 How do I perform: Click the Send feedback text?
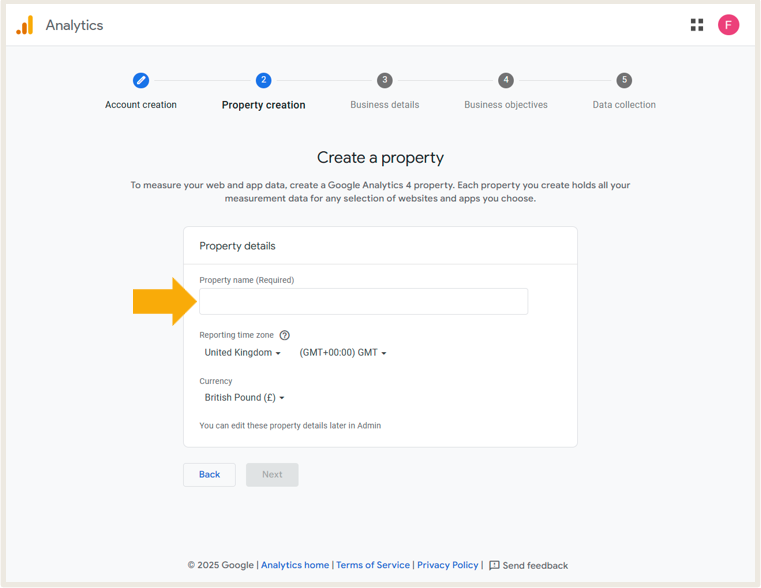coord(535,566)
